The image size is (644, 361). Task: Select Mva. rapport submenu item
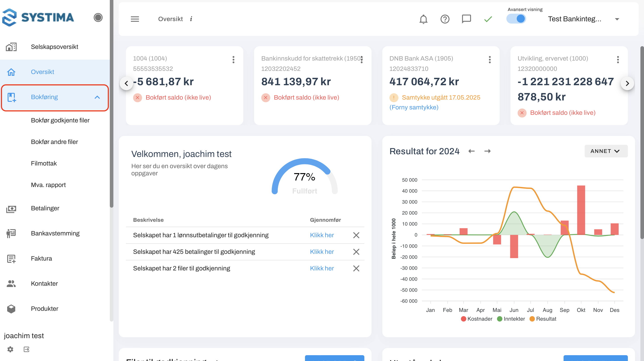[x=48, y=185]
